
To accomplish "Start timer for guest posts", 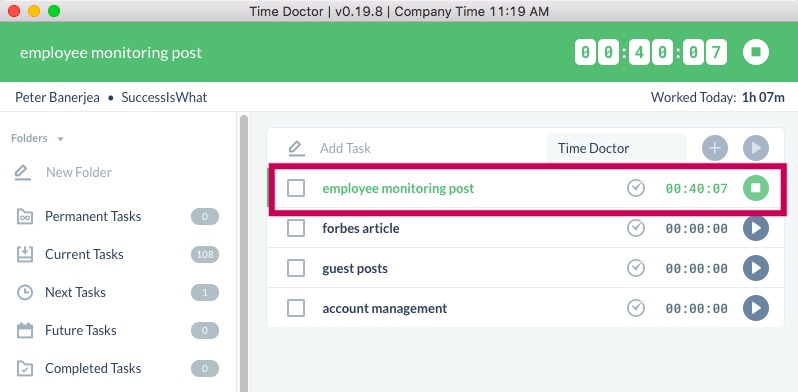I will pyautogui.click(x=756, y=268).
